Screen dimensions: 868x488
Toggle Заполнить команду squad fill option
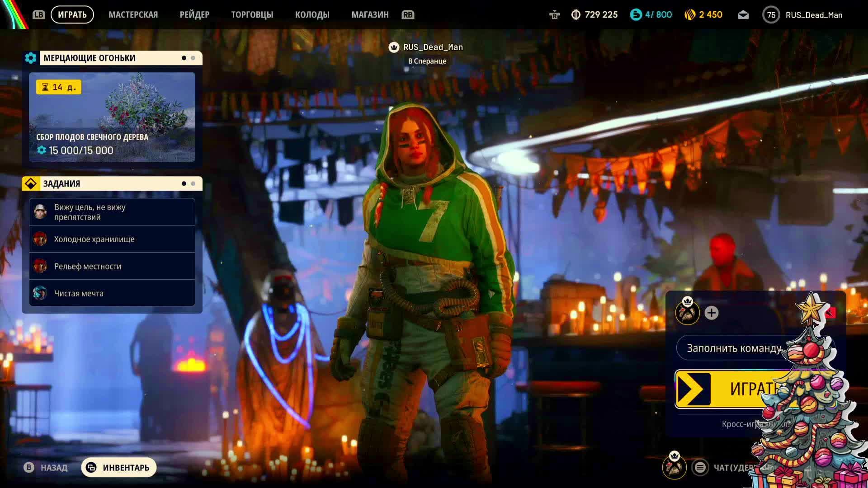click(x=733, y=348)
